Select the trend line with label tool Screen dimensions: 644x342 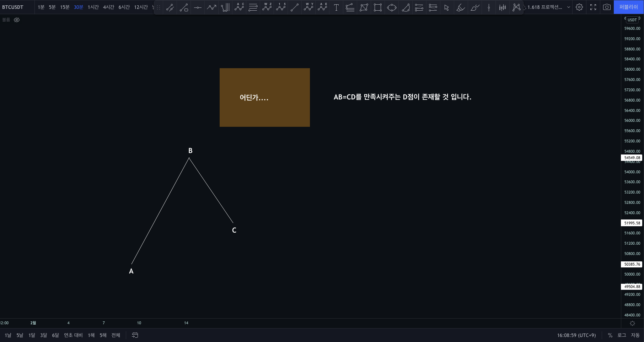point(184,7)
